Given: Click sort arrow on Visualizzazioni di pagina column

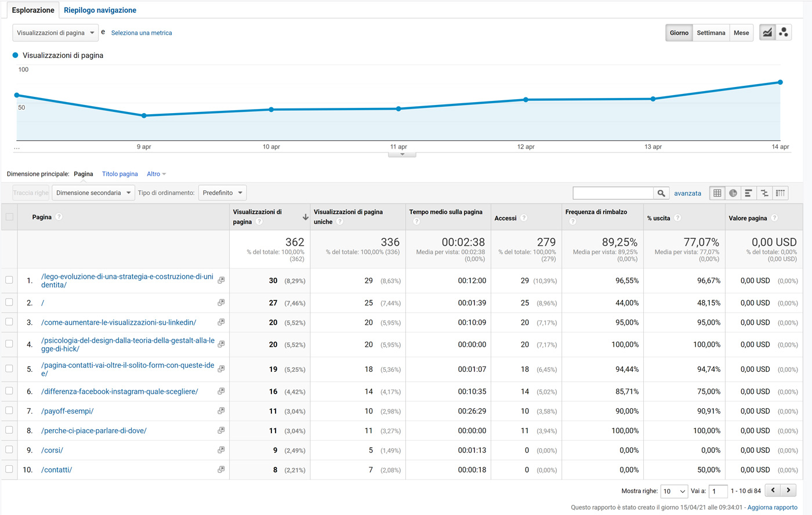Looking at the screenshot, I should [x=305, y=217].
